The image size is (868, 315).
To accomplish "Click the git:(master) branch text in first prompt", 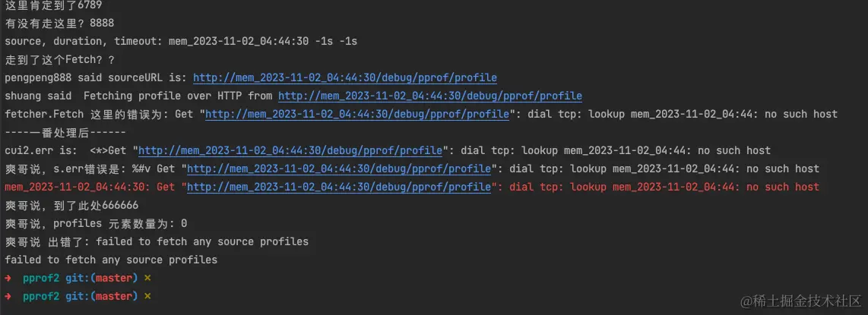I will (x=101, y=278).
